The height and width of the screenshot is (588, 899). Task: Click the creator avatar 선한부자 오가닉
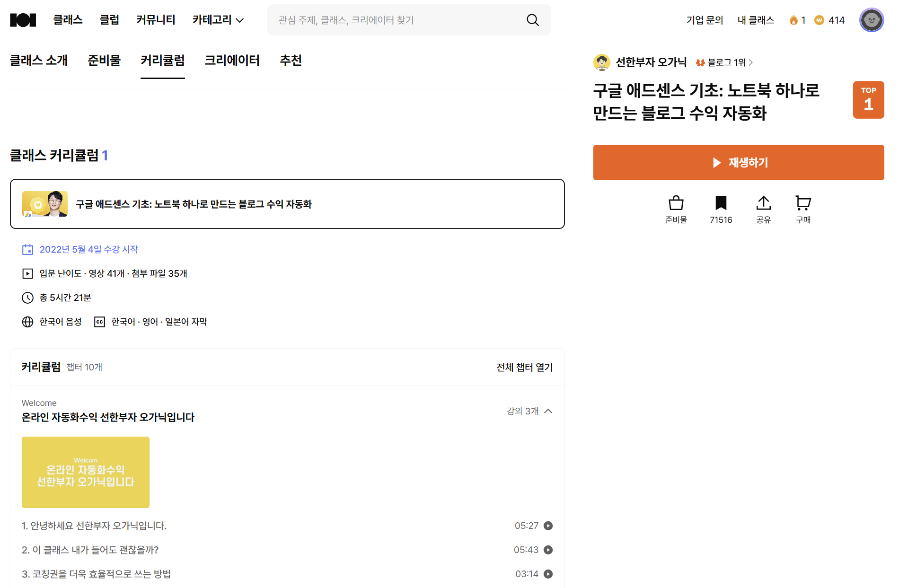[x=602, y=62]
